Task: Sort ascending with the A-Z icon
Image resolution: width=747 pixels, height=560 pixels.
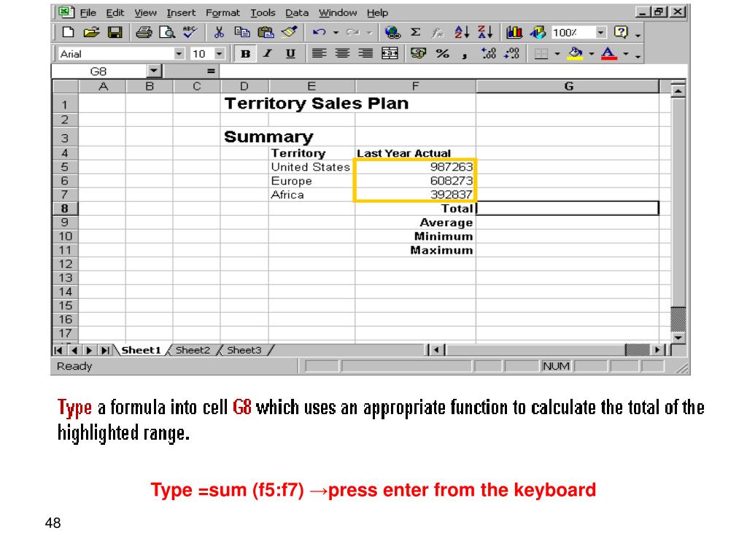Action: point(462,32)
